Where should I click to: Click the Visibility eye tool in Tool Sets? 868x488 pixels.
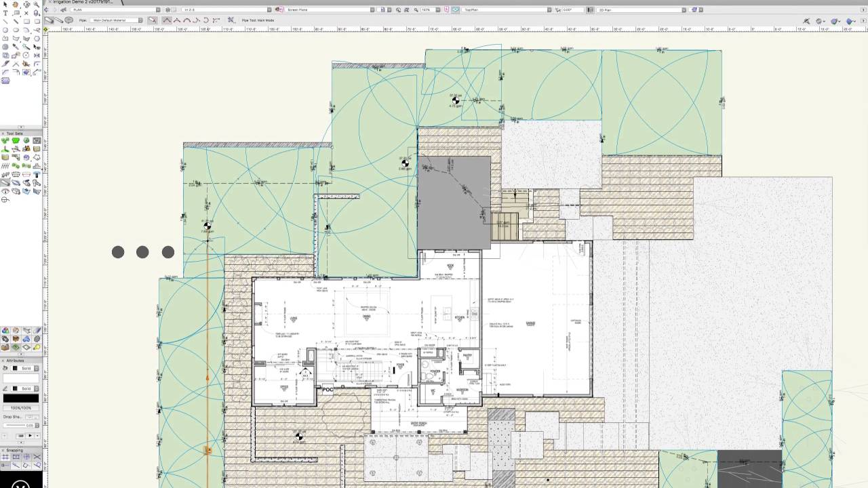[5, 191]
